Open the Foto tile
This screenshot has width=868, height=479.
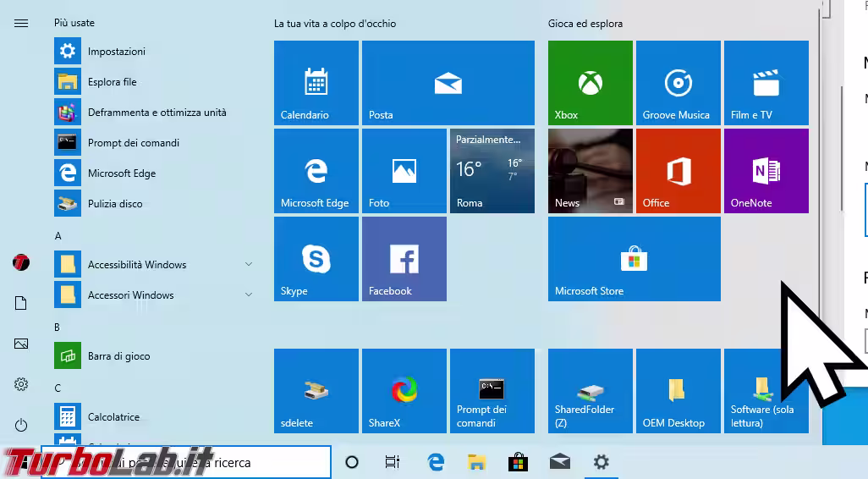[x=404, y=171]
